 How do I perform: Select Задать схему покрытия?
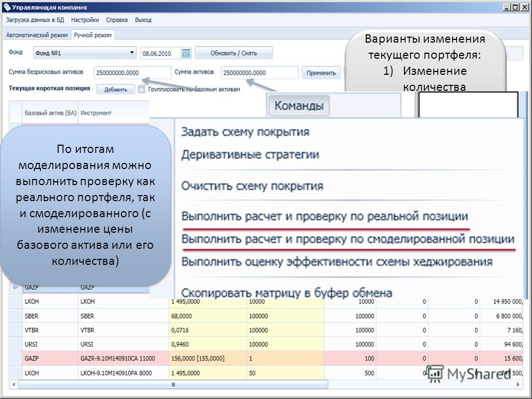[245, 132]
